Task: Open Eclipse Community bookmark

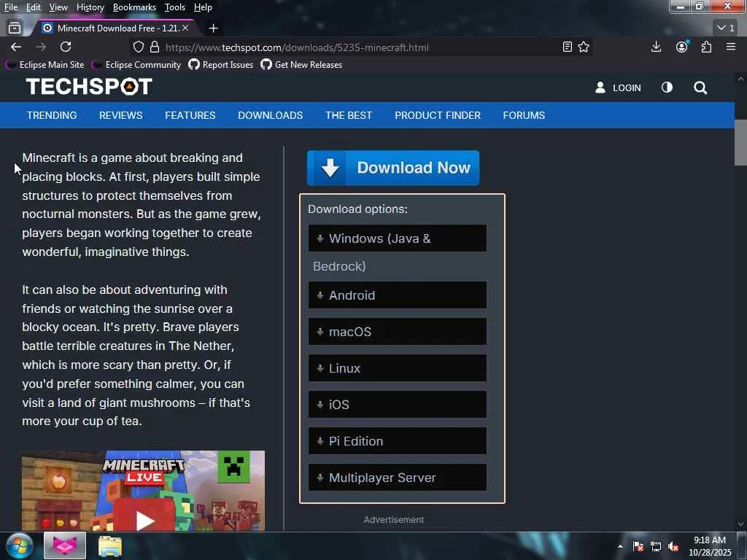Action: pos(136,65)
